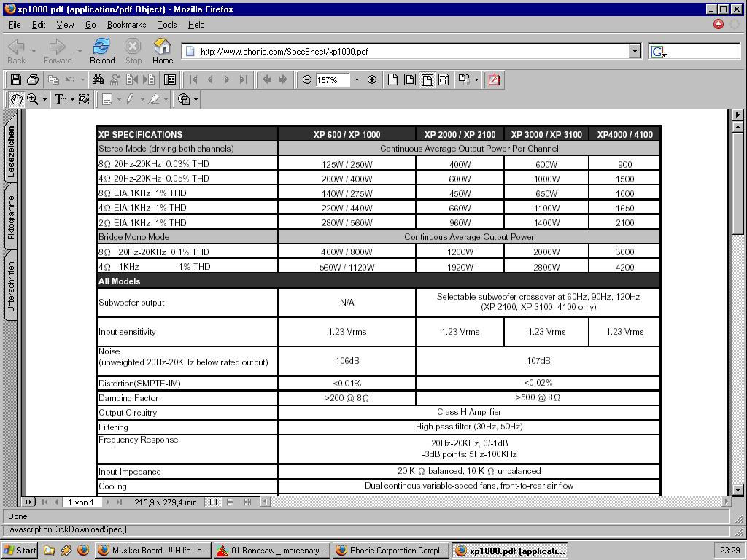Click the zoom percentage field 157%

click(332, 80)
